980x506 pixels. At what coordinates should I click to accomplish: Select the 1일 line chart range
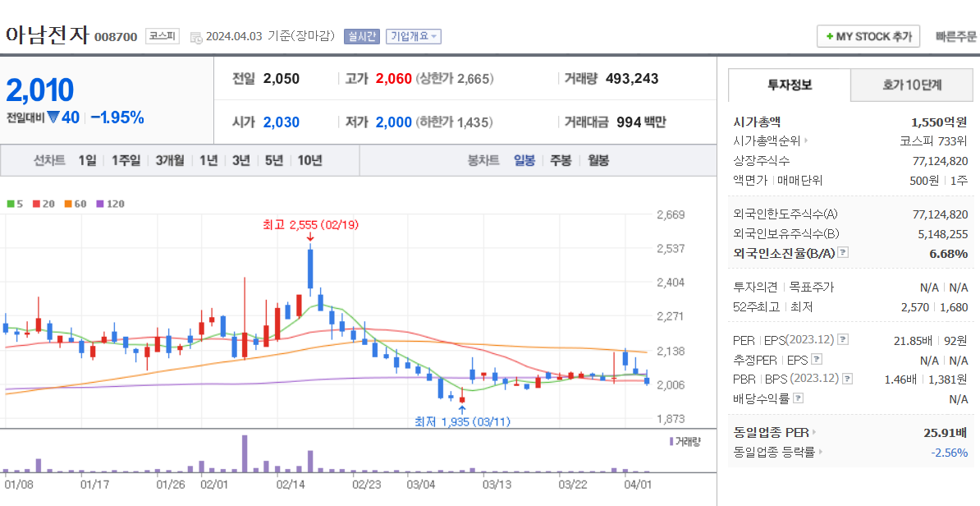pyautogui.click(x=88, y=161)
